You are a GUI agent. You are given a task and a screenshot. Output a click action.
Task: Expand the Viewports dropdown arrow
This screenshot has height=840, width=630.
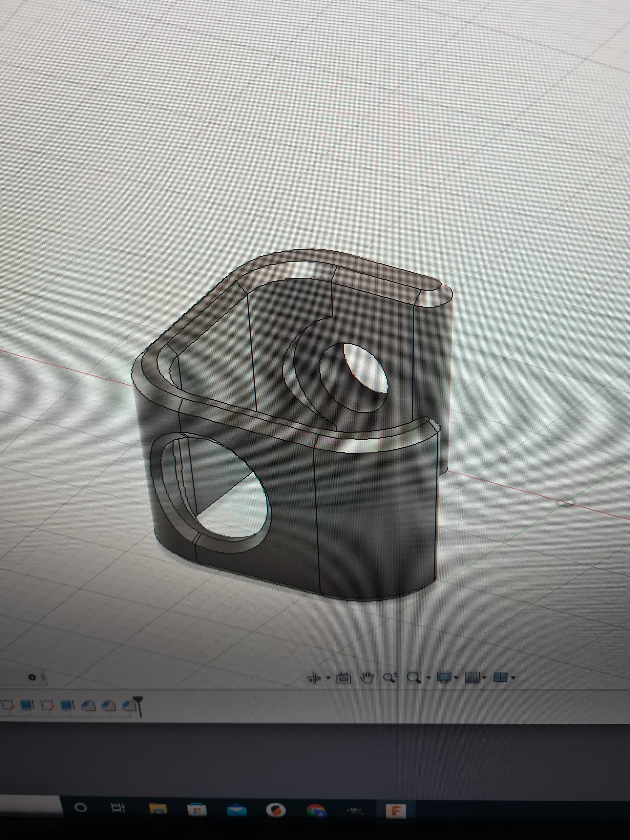513,678
